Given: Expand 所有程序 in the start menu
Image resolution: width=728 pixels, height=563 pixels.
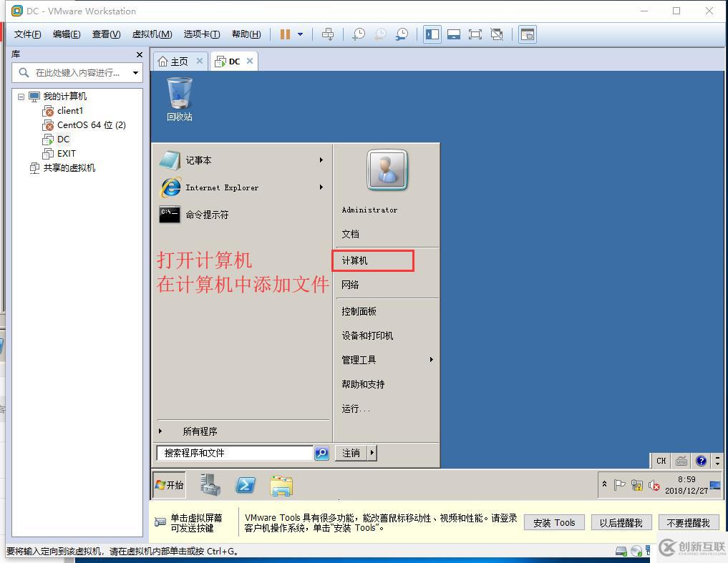Looking at the screenshot, I should (200, 431).
